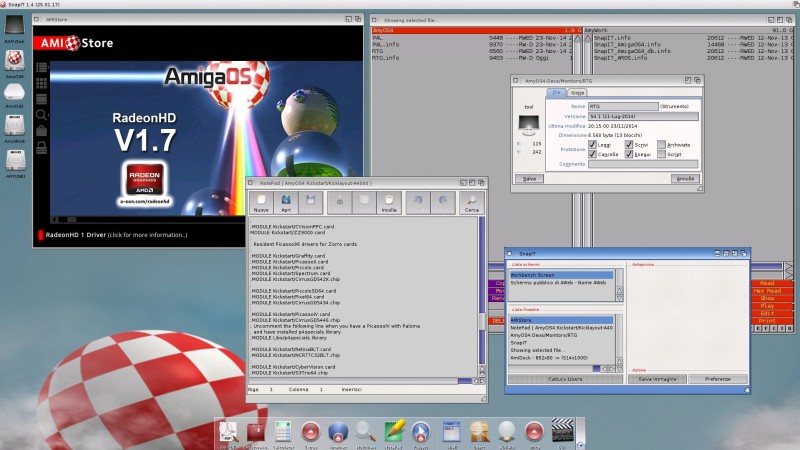The width and height of the screenshot is (800, 450).
Task: Toggle the Esegui protection checkbox
Action: pyautogui.click(x=629, y=154)
